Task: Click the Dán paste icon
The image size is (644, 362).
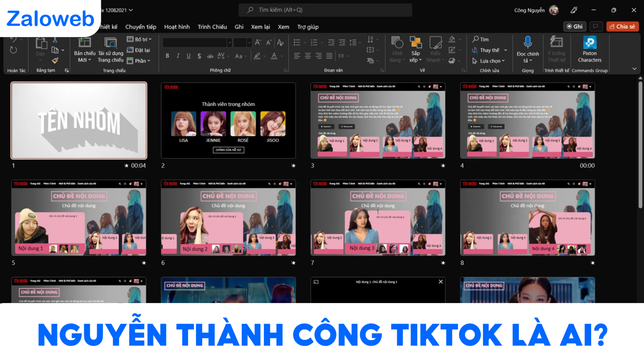Action: (x=41, y=43)
